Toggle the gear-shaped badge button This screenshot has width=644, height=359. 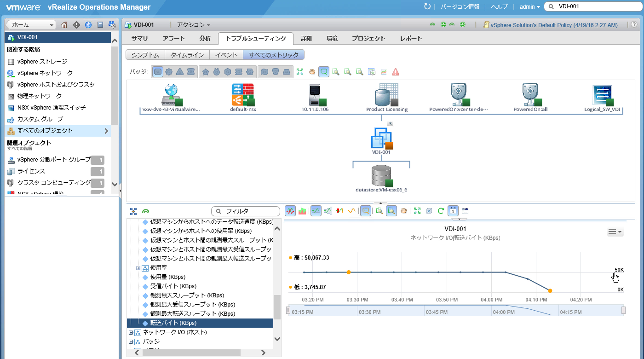[x=169, y=72]
